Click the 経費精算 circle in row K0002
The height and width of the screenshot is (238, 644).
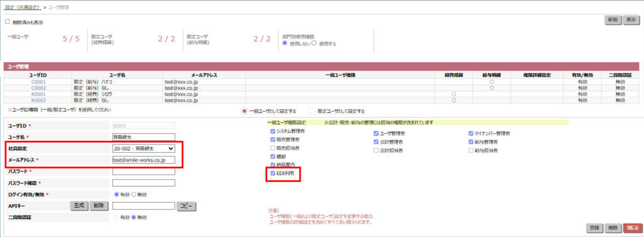(454, 100)
